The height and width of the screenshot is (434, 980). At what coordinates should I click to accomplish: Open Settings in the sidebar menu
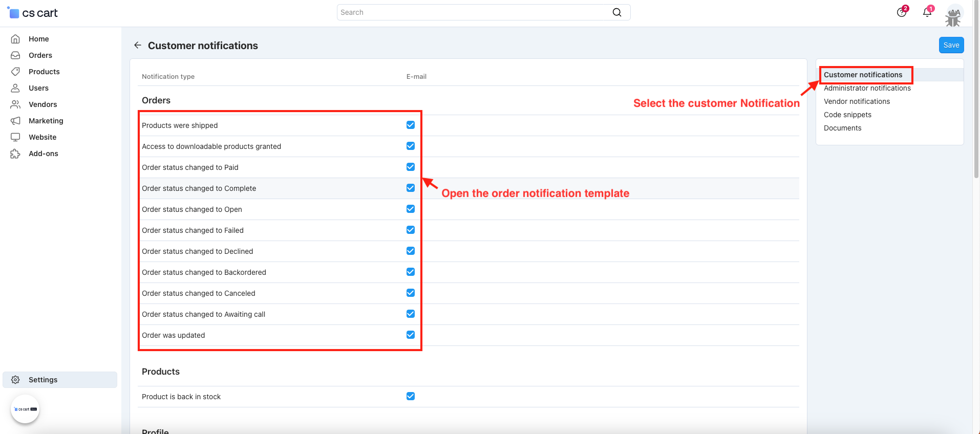pos(60,380)
